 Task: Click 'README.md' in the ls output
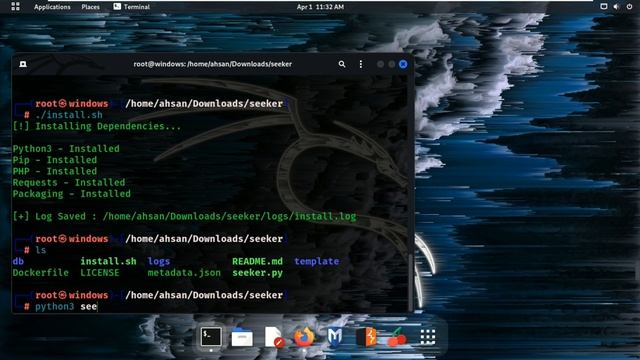tap(257, 261)
